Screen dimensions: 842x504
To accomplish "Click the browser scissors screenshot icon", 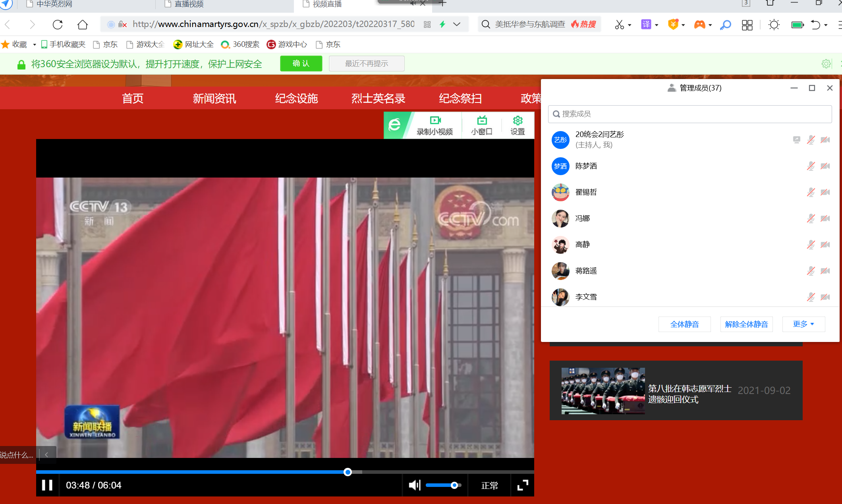I will tap(619, 25).
